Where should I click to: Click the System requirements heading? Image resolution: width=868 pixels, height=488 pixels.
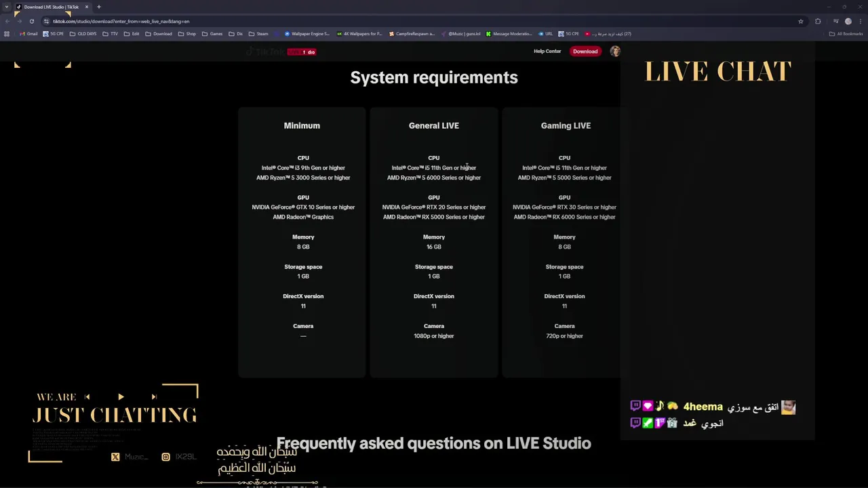[x=434, y=77]
